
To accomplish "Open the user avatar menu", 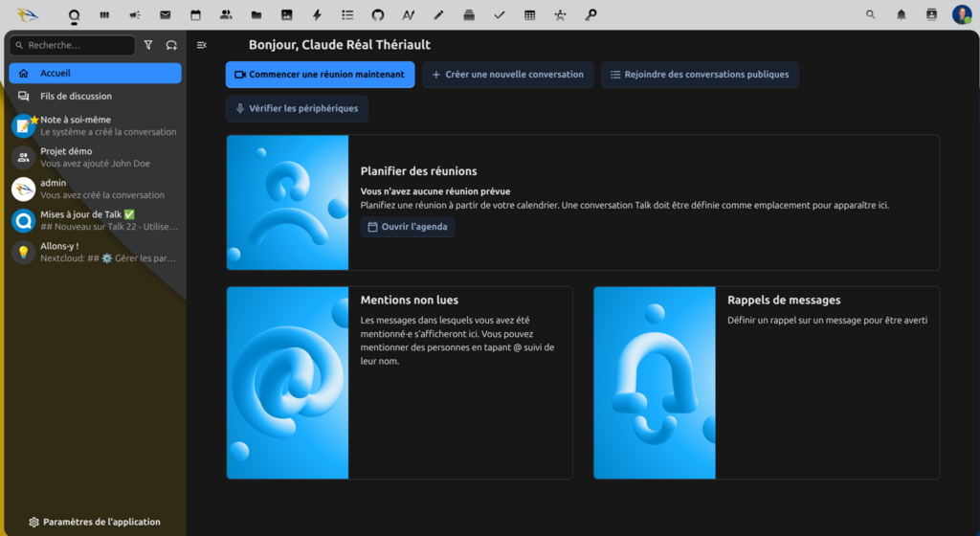I will (961, 15).
